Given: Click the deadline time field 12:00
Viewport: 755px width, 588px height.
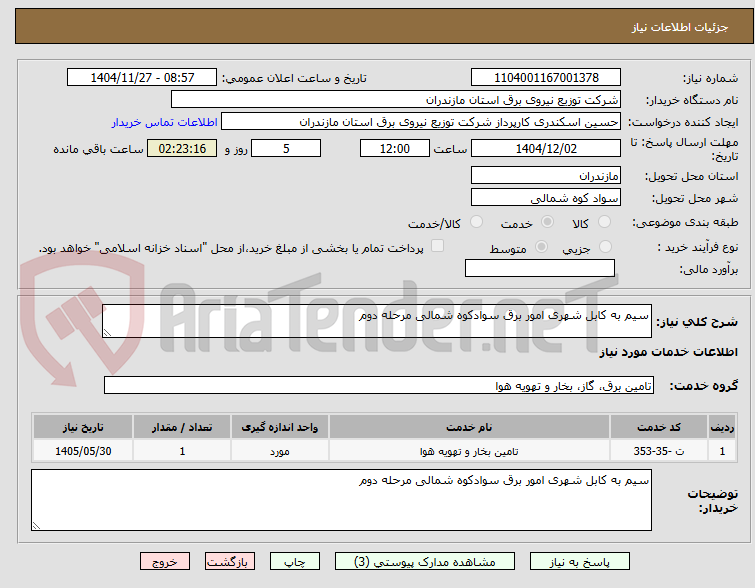Looking at the screenshot, I should (x=395, y=148).
